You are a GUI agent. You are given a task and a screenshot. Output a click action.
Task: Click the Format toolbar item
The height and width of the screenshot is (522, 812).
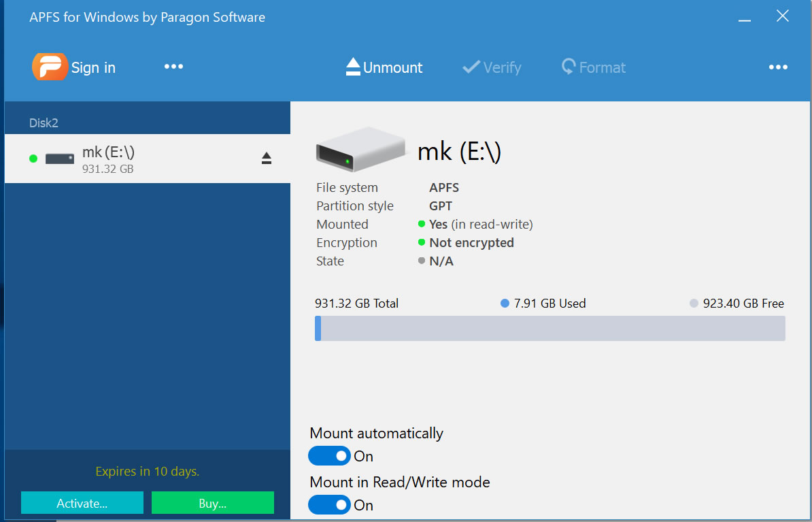click(x=593, y=67)
